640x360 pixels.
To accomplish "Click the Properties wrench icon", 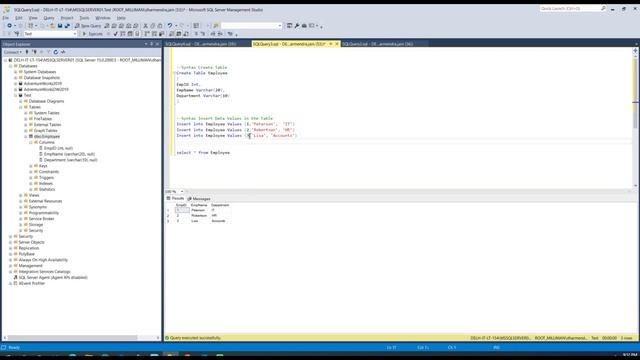I will click(297, 26).
